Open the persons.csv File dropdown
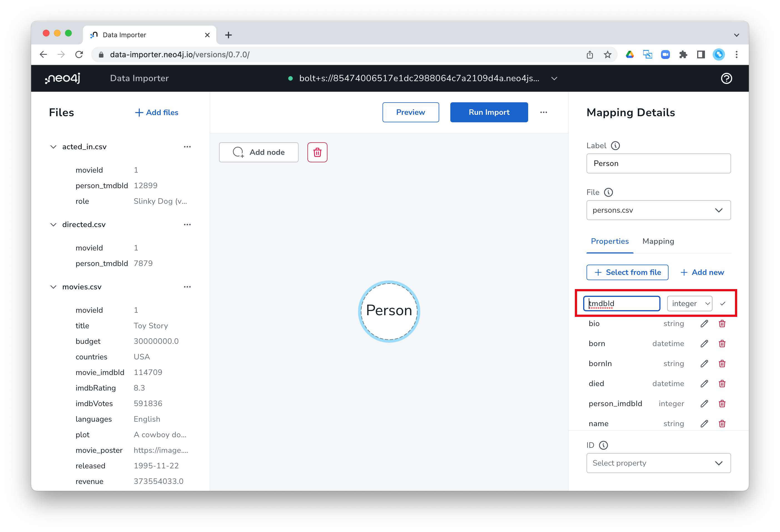 pyautogui.click(x=658, y=210)
